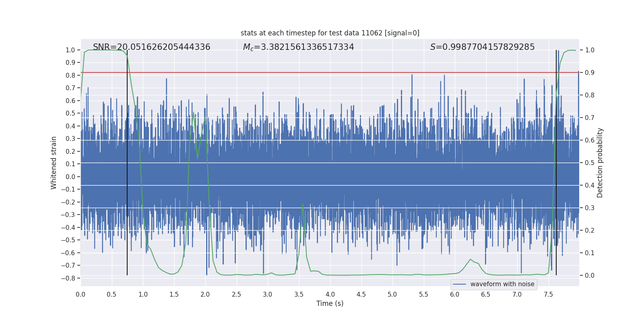Select the chirp mass Mc annotation text

pyautogui.click(x=298, y=47)
